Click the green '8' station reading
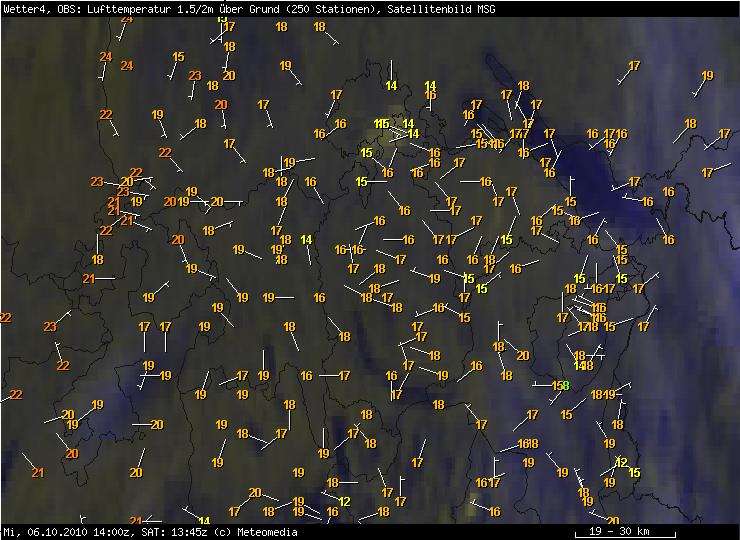740x540 pixels. click(566, 386)
